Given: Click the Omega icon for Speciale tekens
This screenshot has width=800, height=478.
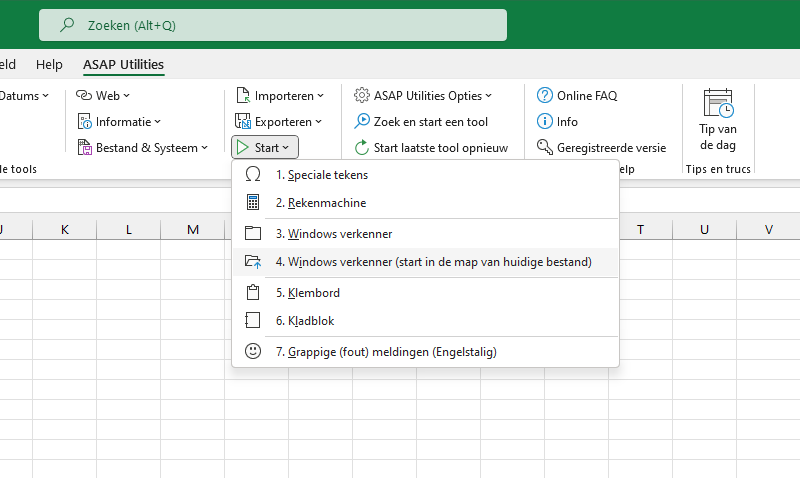Looking at the screenshot, I should (x=253, y=174).
